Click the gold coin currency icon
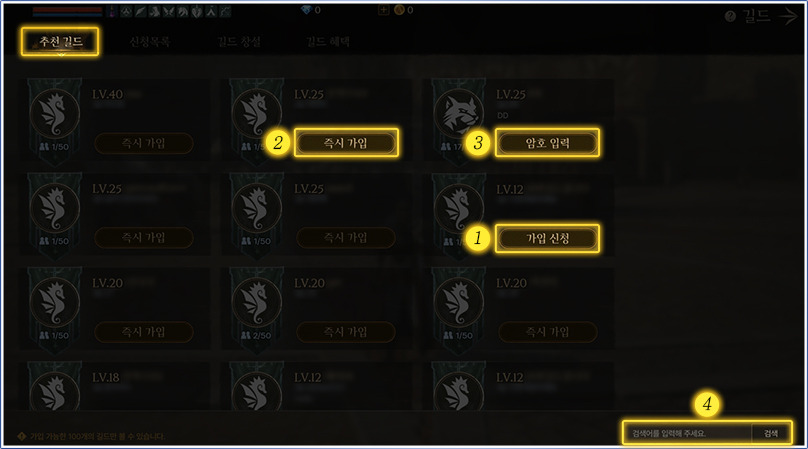 [x=399, y=10]
